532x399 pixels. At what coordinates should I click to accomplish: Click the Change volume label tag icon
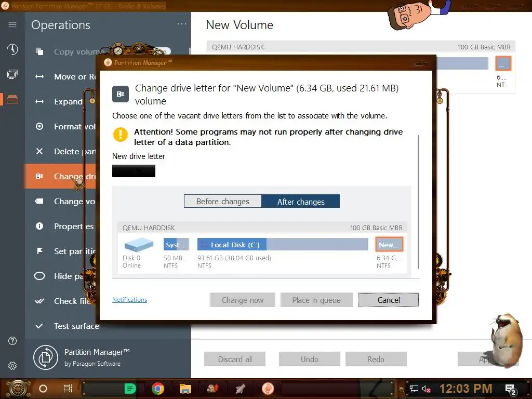[39, 201]
